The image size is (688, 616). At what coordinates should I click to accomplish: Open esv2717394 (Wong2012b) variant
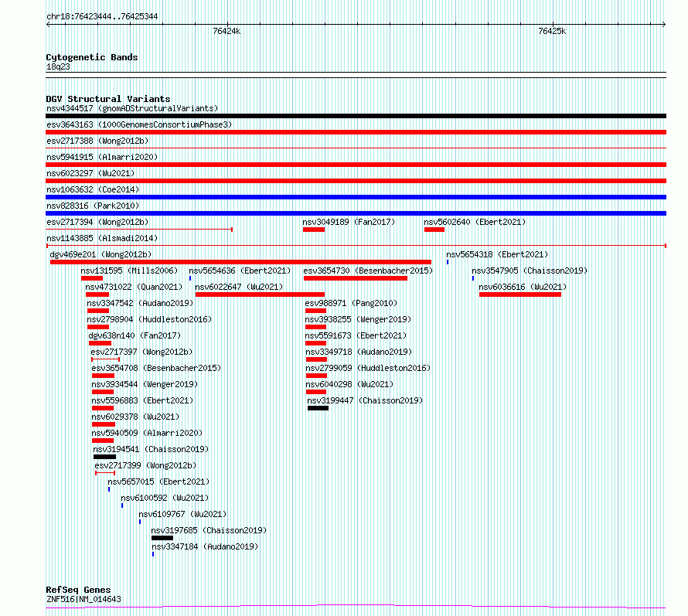pyautogui.click(x=97, y=222)
